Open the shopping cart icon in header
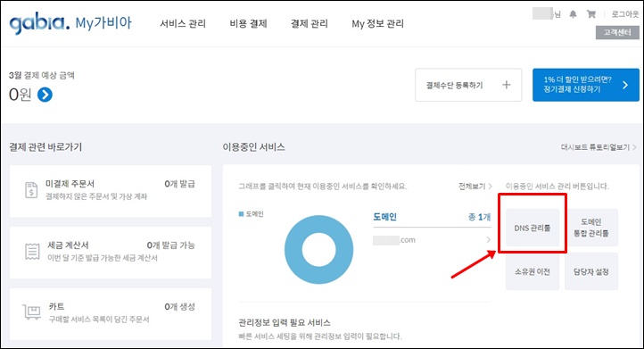 [x=591, y=14]
